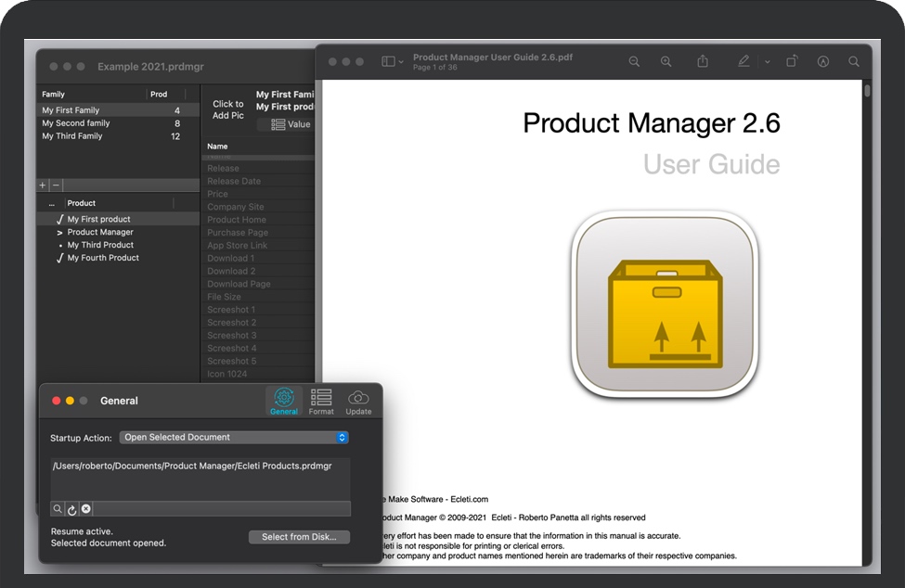Clear the path using the X icon
Image resolution: width=905 pixels, height=588 pixels.
(x=85, y=508)
